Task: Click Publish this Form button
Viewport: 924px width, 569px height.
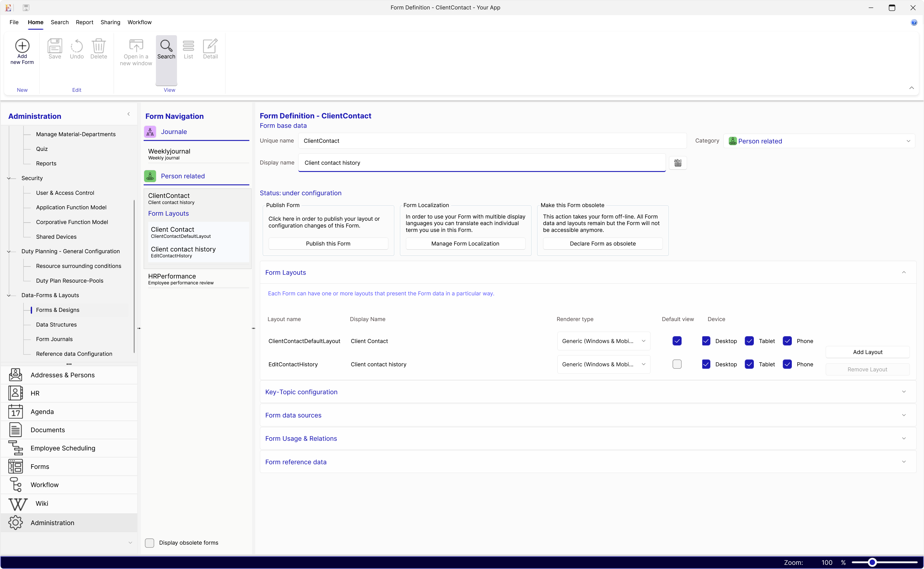Action: point(328,244)
